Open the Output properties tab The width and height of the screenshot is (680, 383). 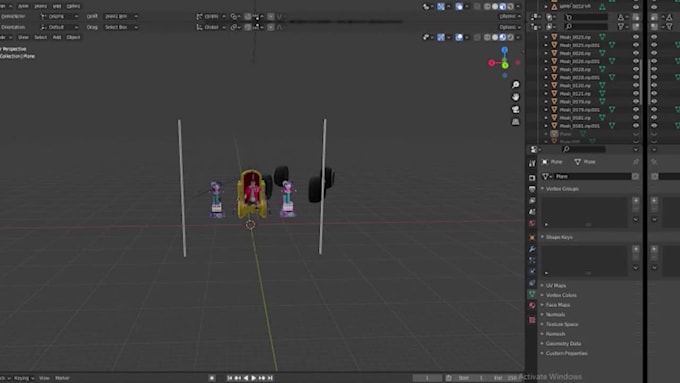click(532, 189)
